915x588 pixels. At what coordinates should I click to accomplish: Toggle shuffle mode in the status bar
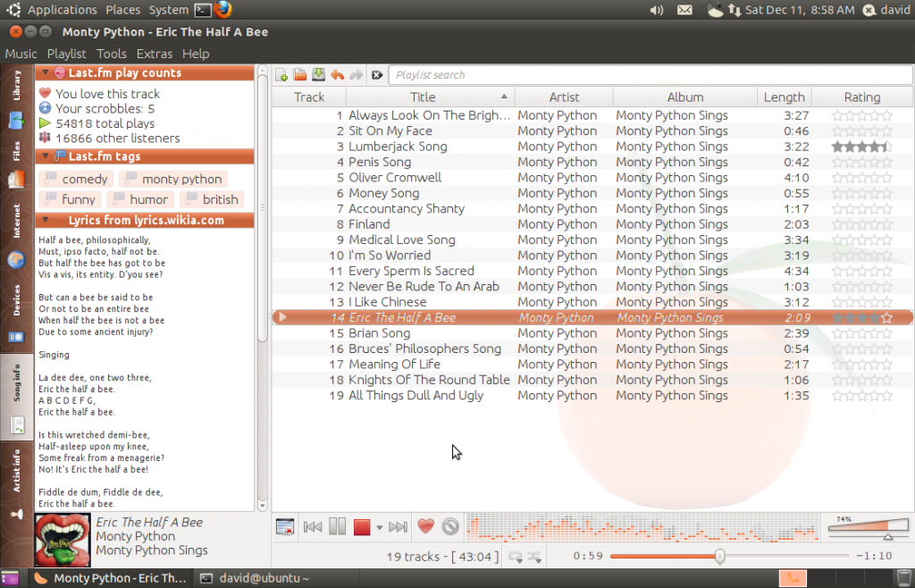(534, 556)
